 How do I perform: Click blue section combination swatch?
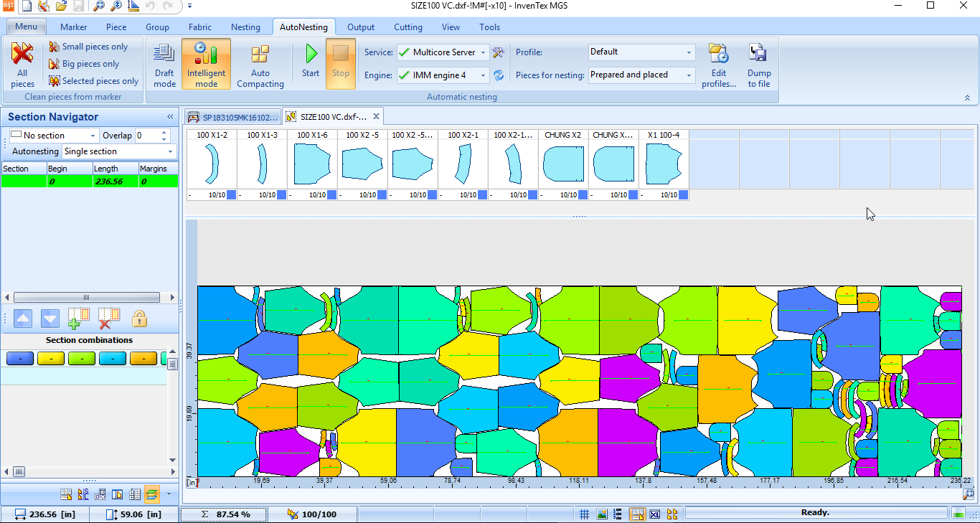pyautogui.click(x=19, y=359)
